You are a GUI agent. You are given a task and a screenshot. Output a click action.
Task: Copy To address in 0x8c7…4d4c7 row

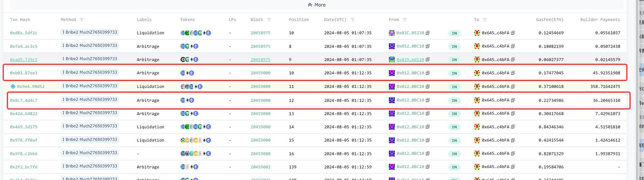click(x=513, y=100)
